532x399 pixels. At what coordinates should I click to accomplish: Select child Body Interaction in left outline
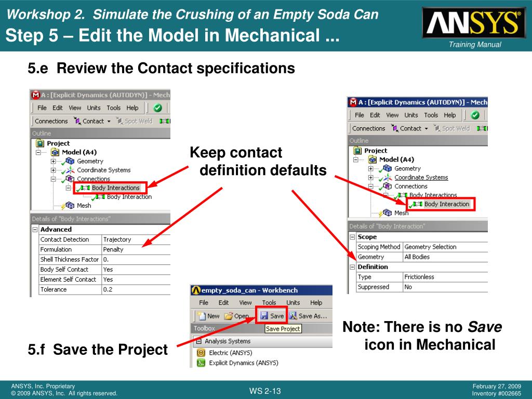[x=129, y=197]
